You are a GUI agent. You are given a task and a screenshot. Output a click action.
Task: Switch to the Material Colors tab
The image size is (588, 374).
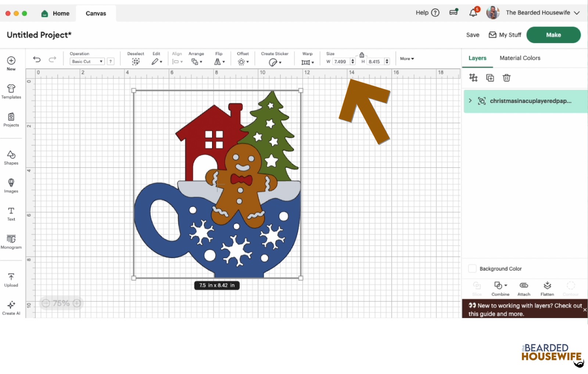520,58
